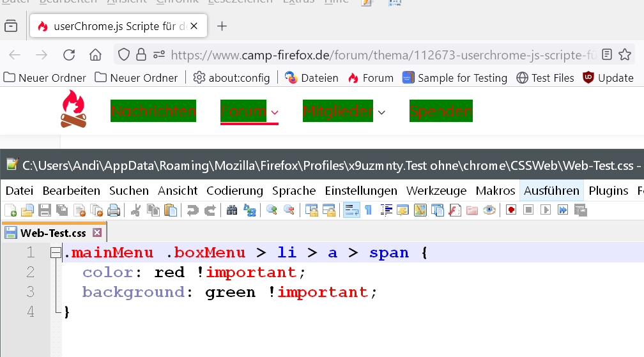This screenshot has width=644, height=357.
Task: Toggle word wrap in the toolbar
Action: [351, 211]
